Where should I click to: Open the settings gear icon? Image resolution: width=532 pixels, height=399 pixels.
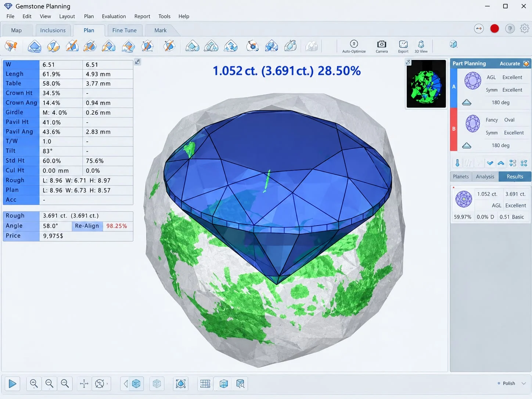(x=525, y=28)
